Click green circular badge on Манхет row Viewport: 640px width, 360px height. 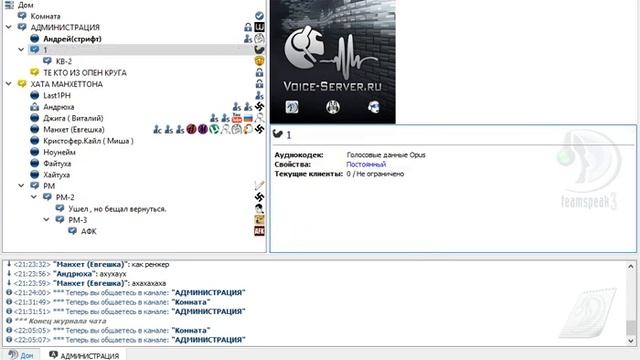pyautogui.click(x=214, y=129)
